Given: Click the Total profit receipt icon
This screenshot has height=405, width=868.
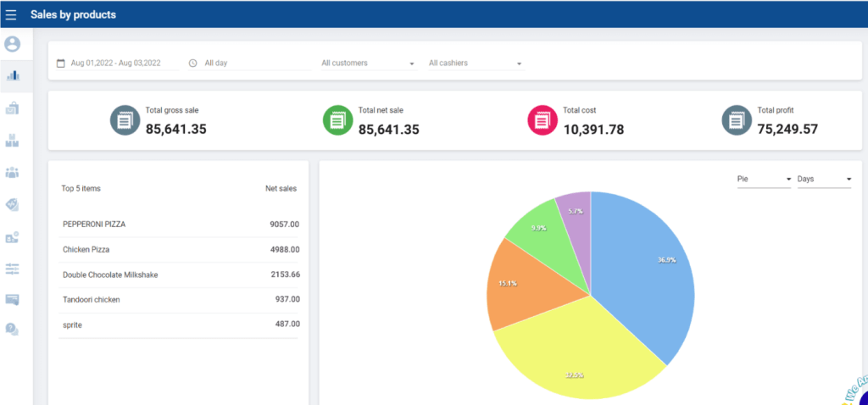Looking at the screenshot, I should click(737, 120).
